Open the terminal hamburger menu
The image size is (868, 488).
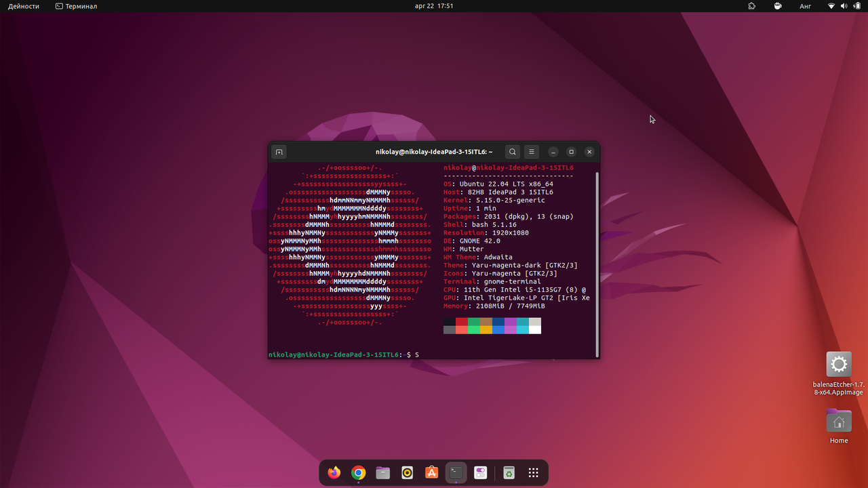pyautogui.click(x=532, y=152)
